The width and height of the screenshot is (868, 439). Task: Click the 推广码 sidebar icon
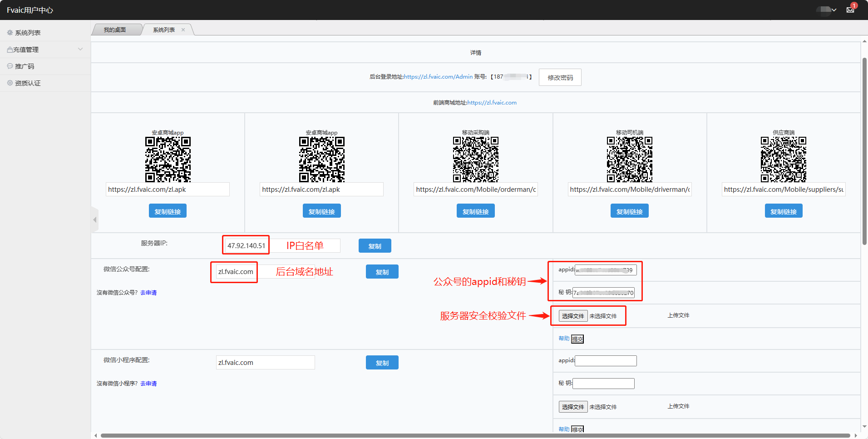coord(10,66)
